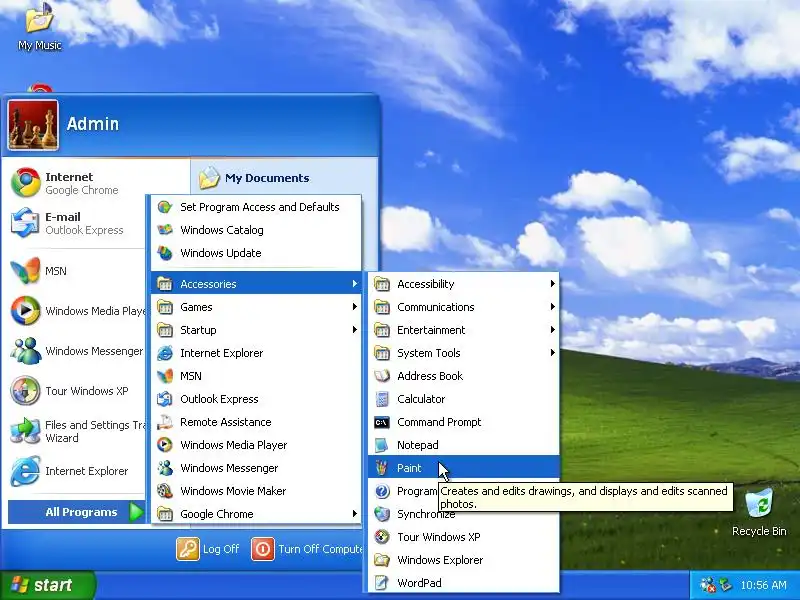800x600 pixels.
Task: Open MSN in All Programs list
Action: point(256,376)
